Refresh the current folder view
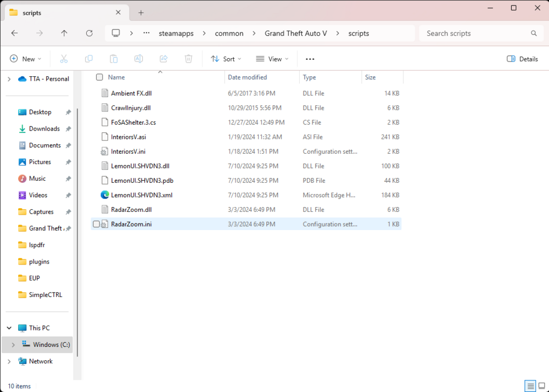 click(89, 33)
